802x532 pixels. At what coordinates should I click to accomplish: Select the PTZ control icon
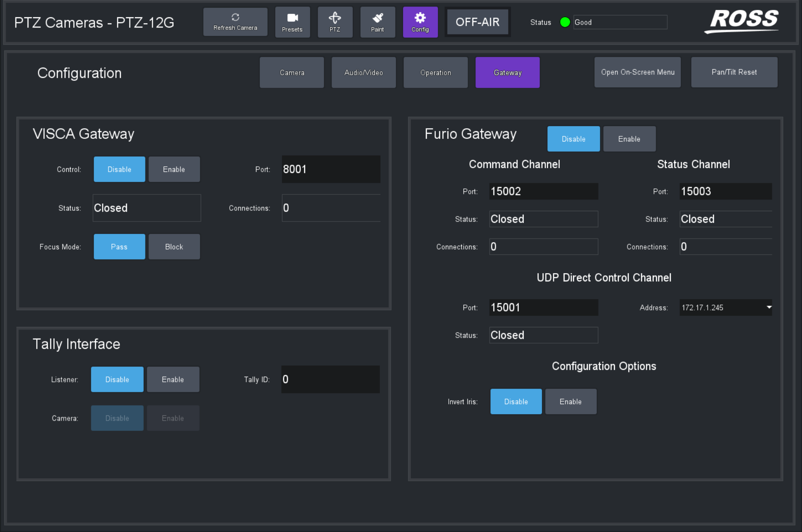tap(335, 22)
